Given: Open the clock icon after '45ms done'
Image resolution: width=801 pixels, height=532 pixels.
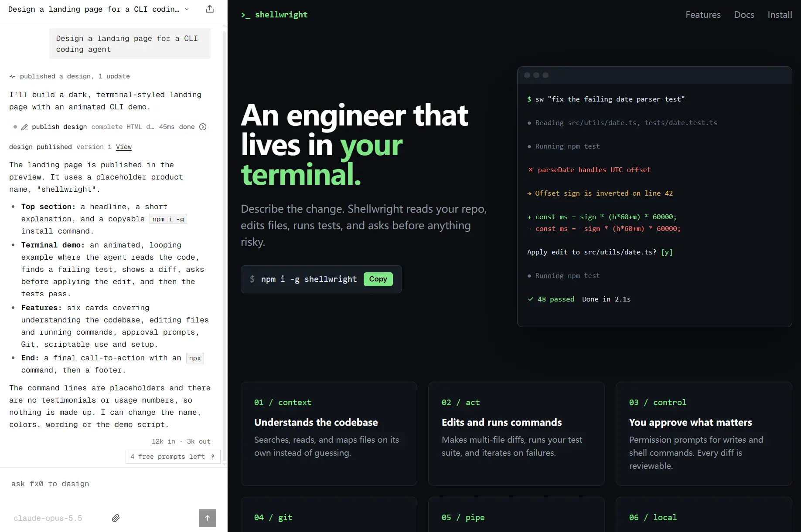Looking at the screenshot, I should [x=203, y=127].
